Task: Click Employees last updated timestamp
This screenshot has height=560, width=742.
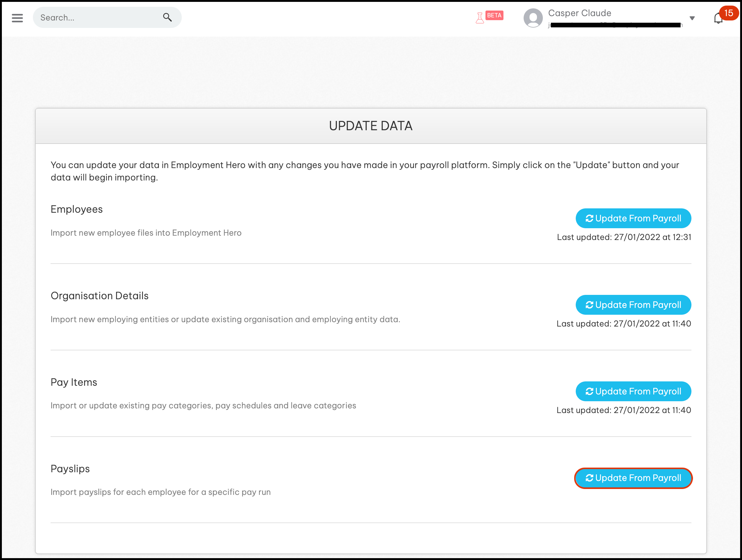Action: 624,237
